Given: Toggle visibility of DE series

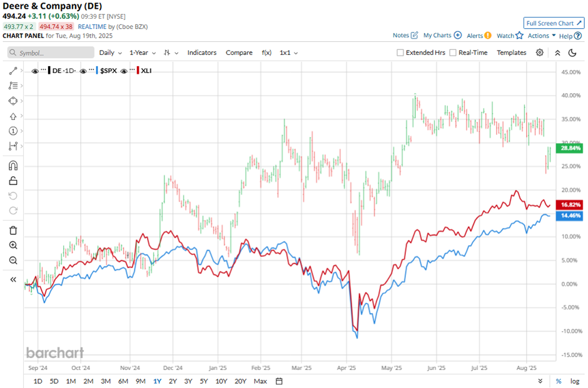Looking at the screenshot, I should (35, 71).
